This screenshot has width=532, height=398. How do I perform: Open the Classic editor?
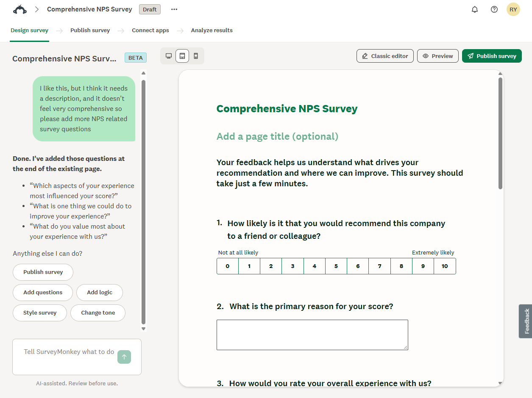385,56
